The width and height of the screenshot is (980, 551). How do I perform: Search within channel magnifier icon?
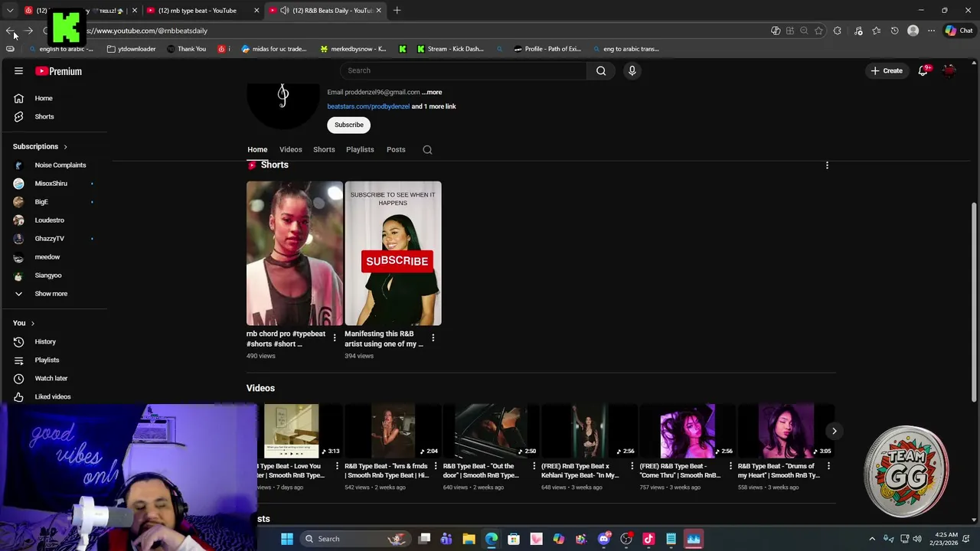[x=427, y=150]
